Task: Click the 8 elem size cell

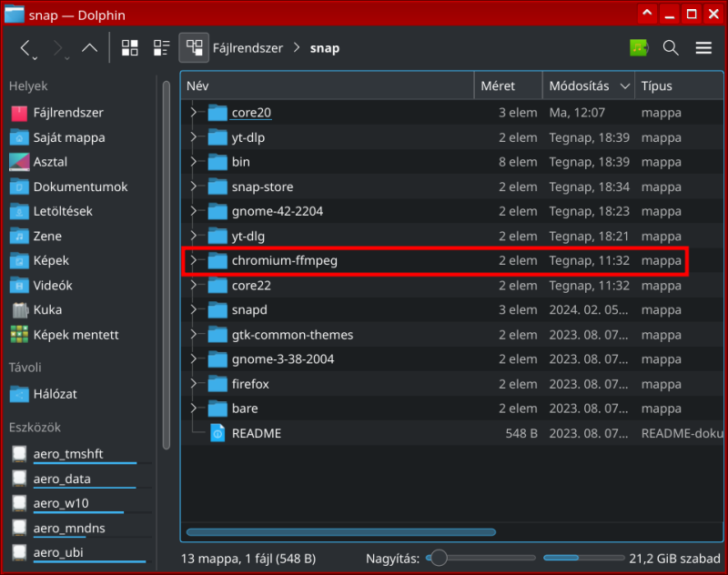Action: [x=518, y=162]
